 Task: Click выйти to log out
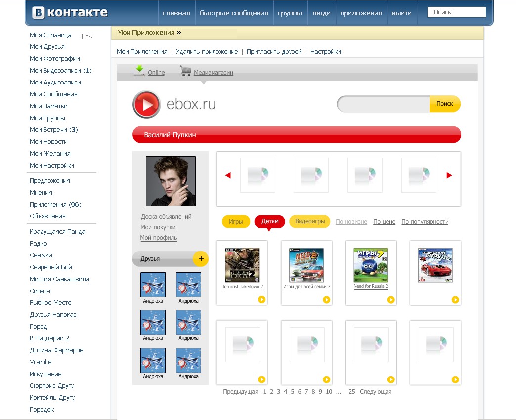[401, 13]
